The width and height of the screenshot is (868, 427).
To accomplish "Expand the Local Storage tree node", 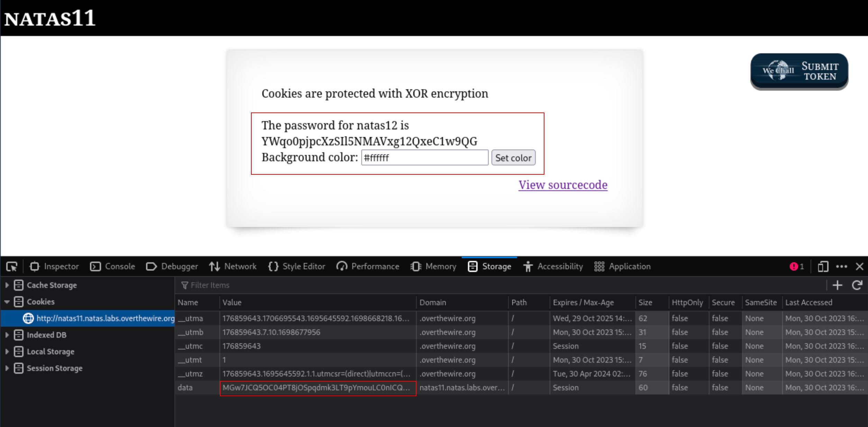I will coord(7,352).
